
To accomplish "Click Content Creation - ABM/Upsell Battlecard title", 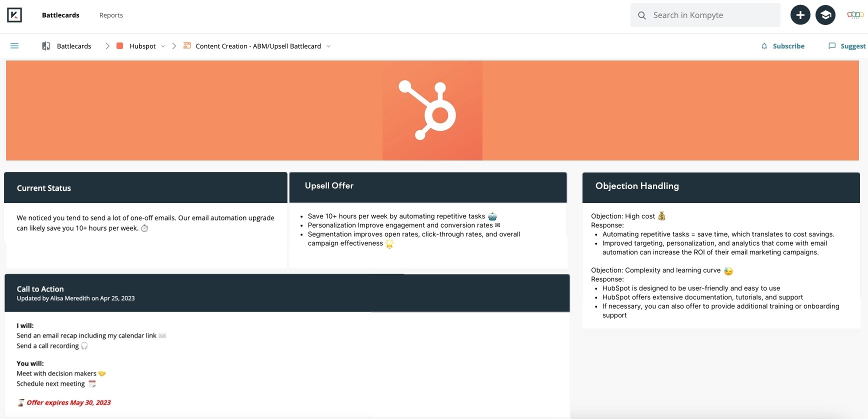I will pos(258,46).
